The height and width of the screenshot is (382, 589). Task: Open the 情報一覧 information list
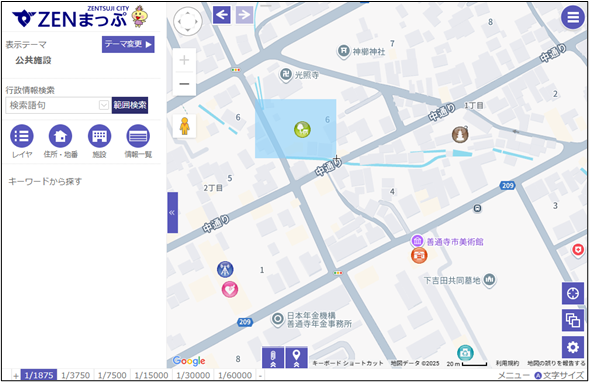tap(138, 136)
